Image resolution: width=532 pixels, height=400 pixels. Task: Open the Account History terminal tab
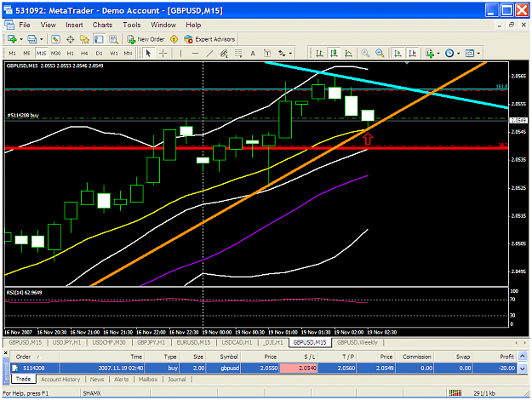tap(60, 380)
